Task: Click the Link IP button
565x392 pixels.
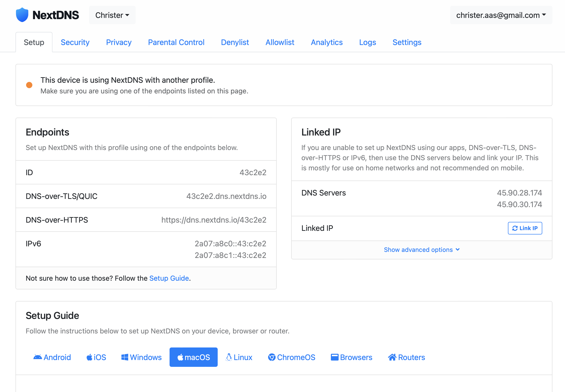Action: (x=525, y=228)
